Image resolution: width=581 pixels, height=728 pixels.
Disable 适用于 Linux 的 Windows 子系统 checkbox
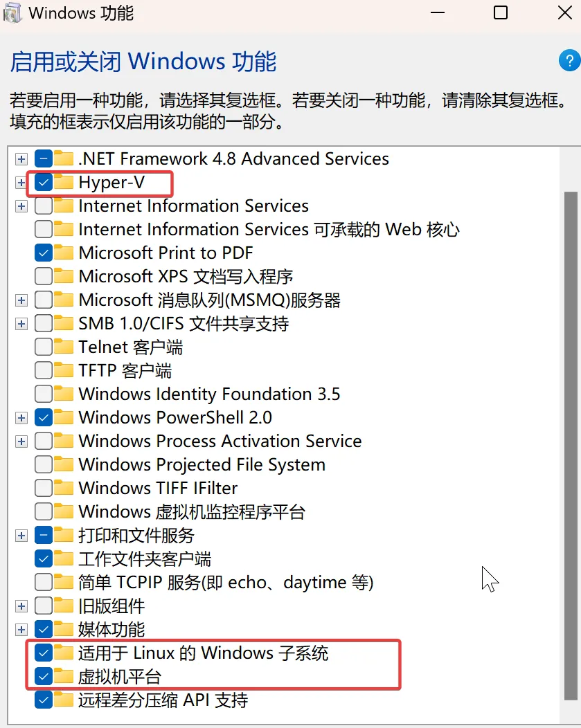pyautogui.click(x=44, y=653)
